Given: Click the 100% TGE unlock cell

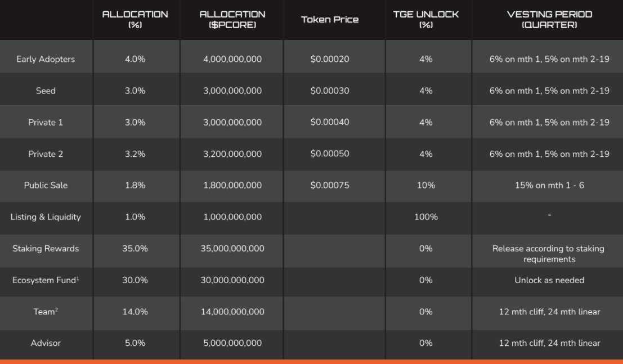Looking at the screenshot, I should coord(426,217).
